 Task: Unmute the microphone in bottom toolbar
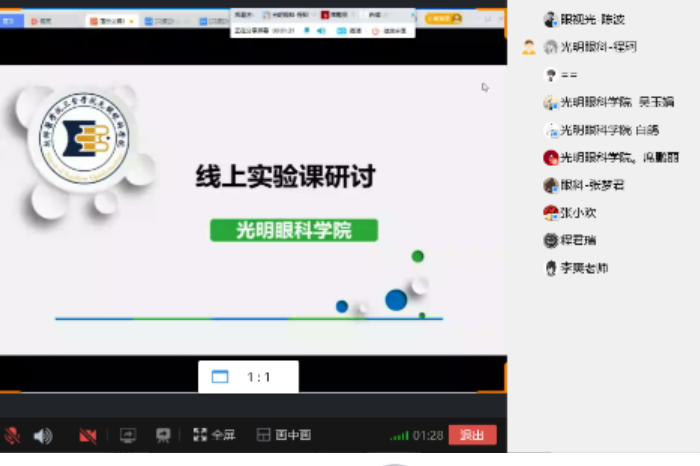click(13, 435)
